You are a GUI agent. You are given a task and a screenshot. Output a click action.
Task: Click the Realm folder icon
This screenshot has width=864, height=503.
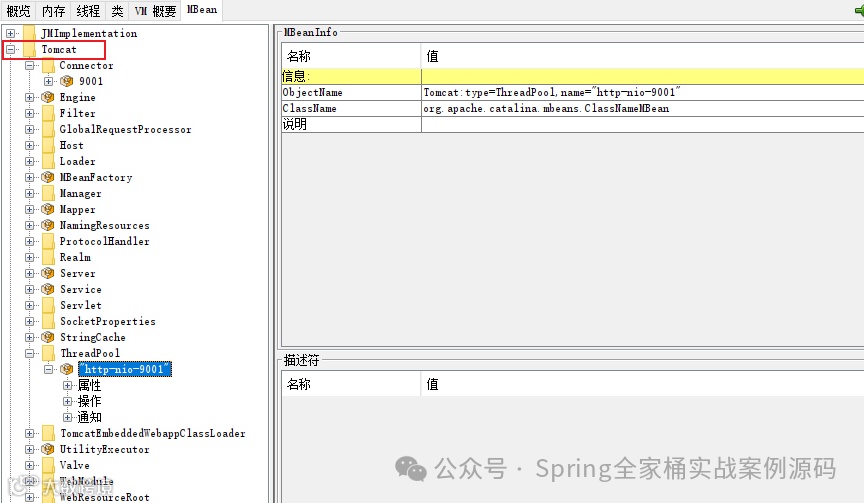pyautogui.click(x=48, y=257)
